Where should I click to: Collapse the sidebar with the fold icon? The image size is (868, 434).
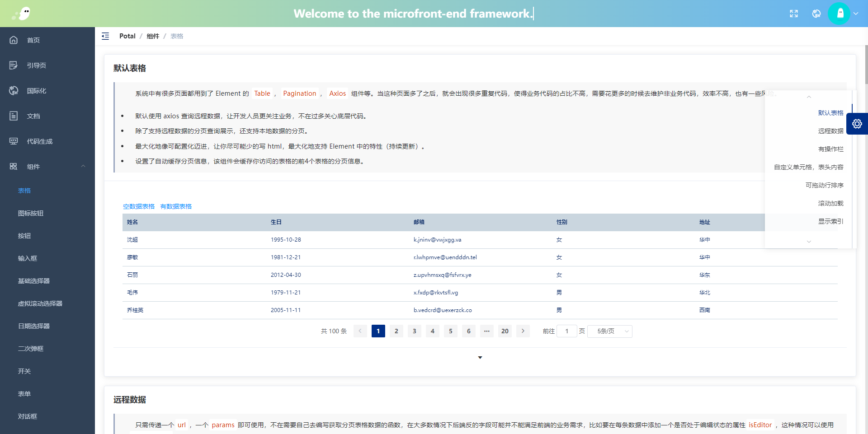105,36
